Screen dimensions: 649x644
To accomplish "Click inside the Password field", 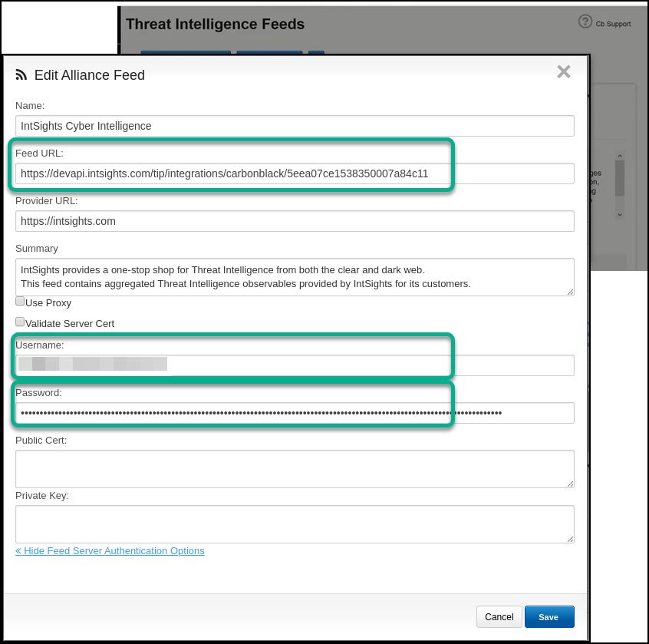I will pyautogui.click(x=295, y=413).
